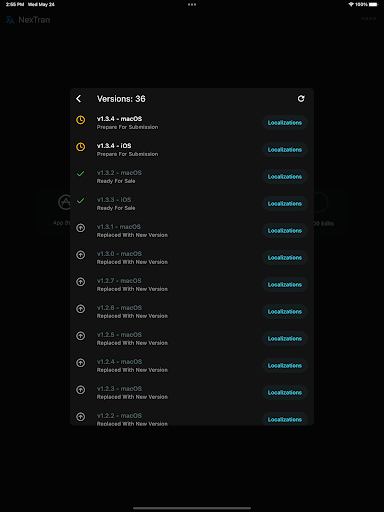Click the replaced-arrow icon for v1.2.7 macOS

[80, 282]
